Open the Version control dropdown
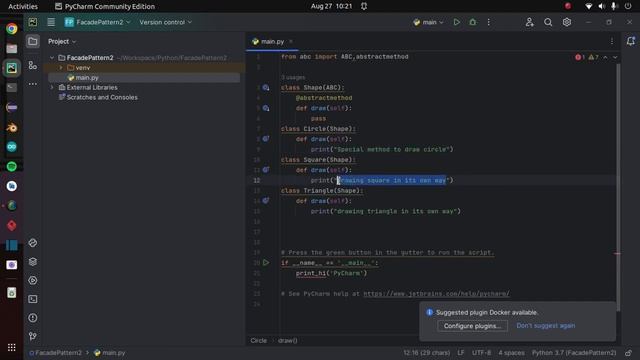Viewport: 640px width, 360px height. tap(165, 22)
